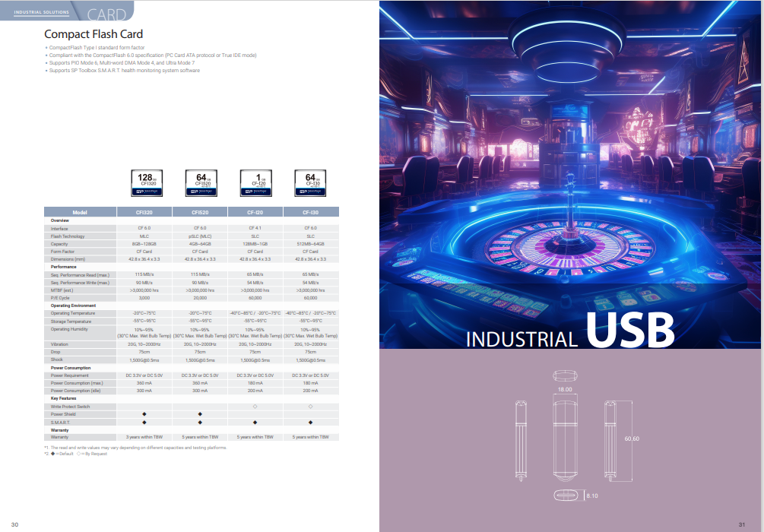Viewport: 764px width, 532px height.
Task: Click the 60.60 dimension label
Action: pos(632,439)
